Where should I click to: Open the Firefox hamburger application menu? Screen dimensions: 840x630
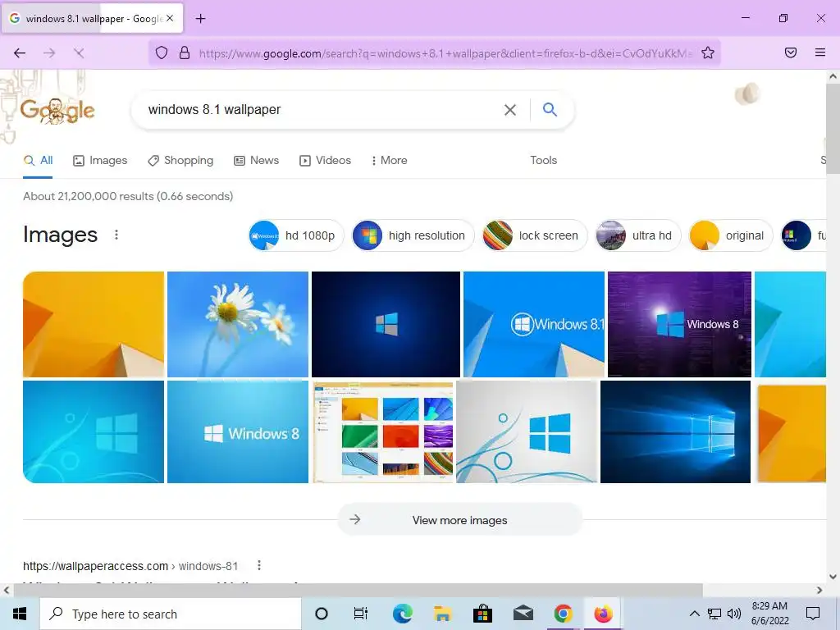coord(820,52)
